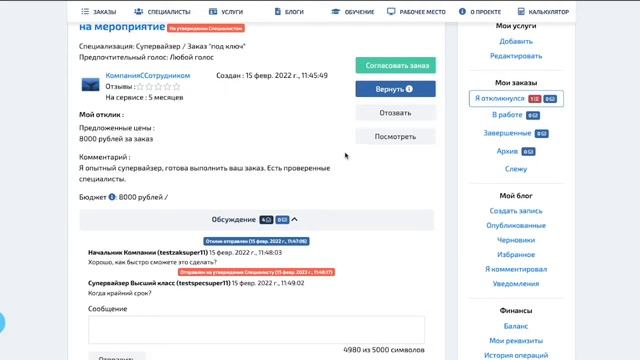Click the Вернуть blue button

point(396,89)
